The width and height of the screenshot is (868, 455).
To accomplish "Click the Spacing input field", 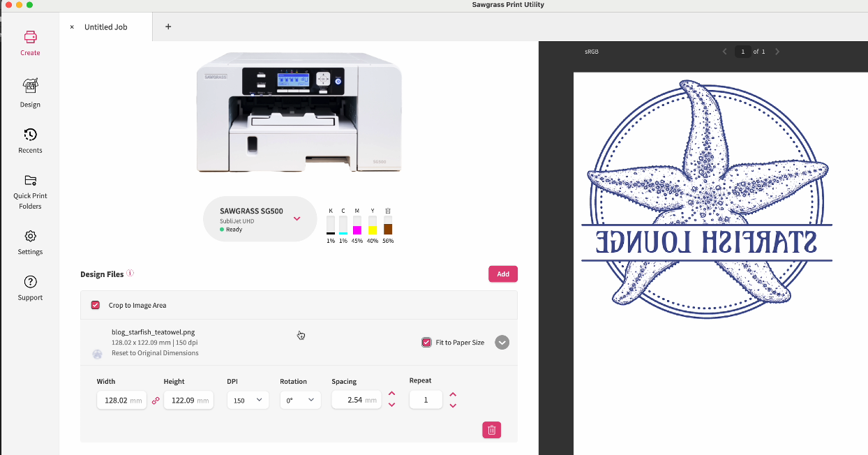I will click(x=356, y=400).
